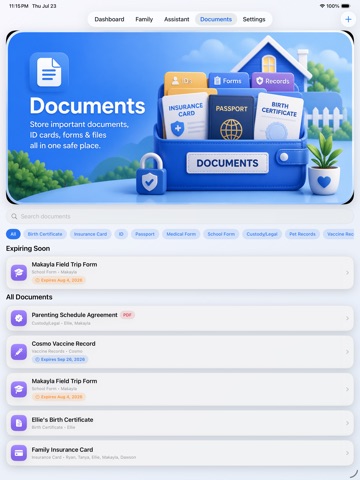Click Ellie's Birth Certificate document icon

[19, 423]
